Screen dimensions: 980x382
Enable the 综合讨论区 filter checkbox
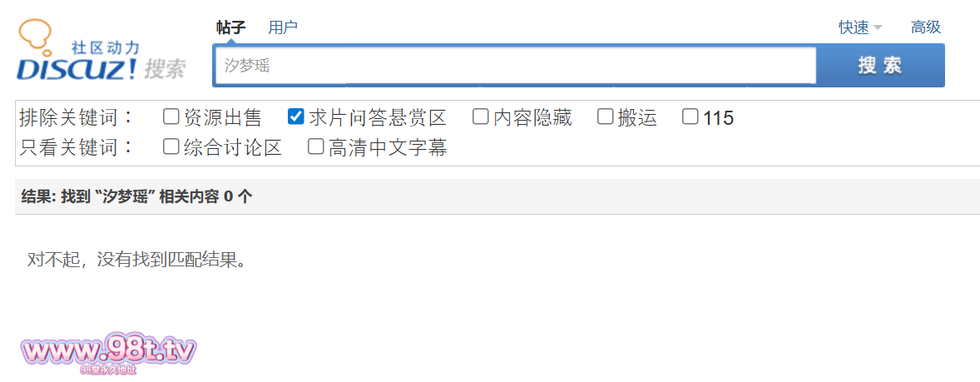(171, 147)
